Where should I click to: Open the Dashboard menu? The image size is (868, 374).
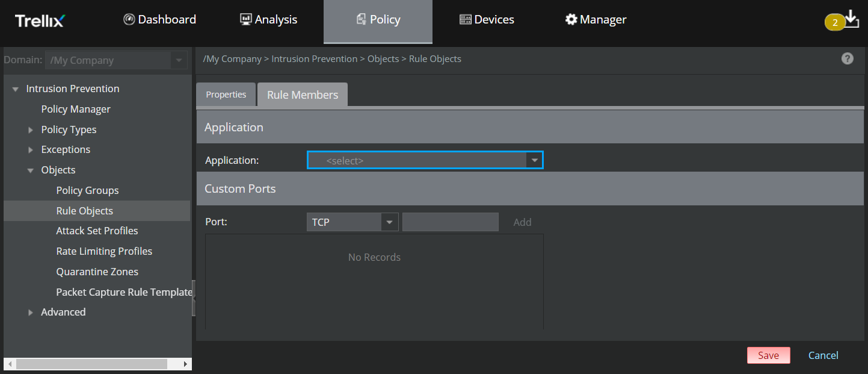[x=160, y=20]
